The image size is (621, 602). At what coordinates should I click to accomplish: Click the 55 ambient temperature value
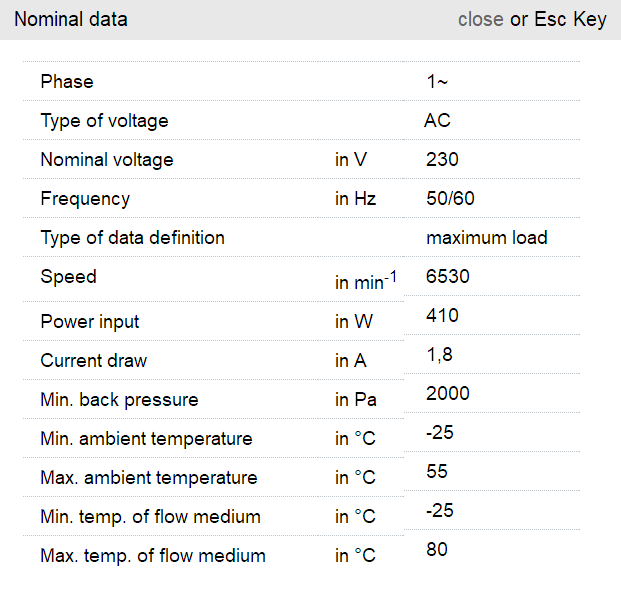[x=437, y=472]
